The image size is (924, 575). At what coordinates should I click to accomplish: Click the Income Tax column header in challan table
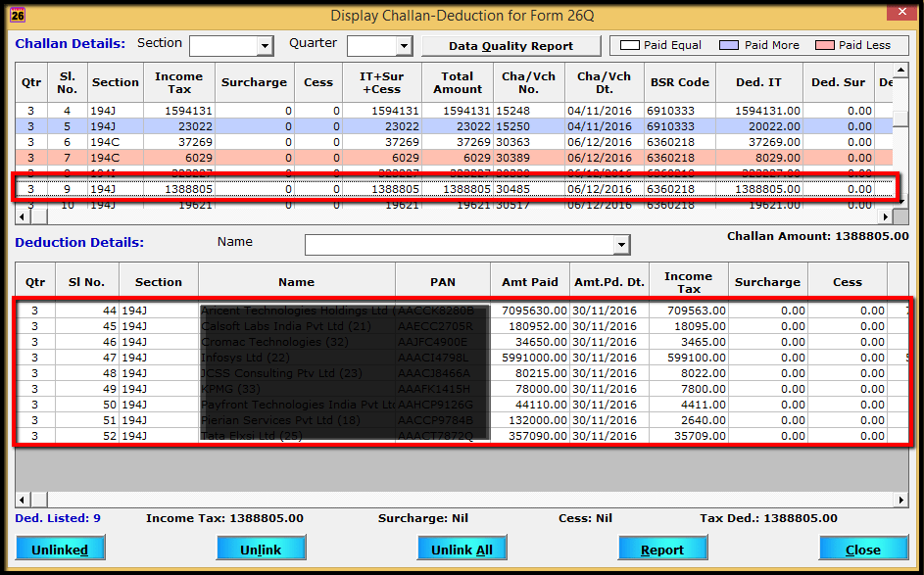point(179,82)
